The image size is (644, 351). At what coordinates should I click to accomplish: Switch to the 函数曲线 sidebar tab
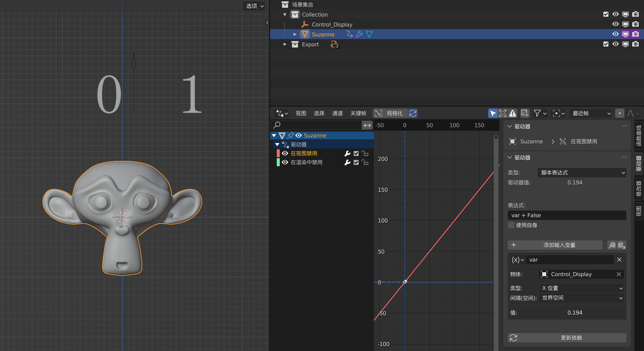pos(639,136)
